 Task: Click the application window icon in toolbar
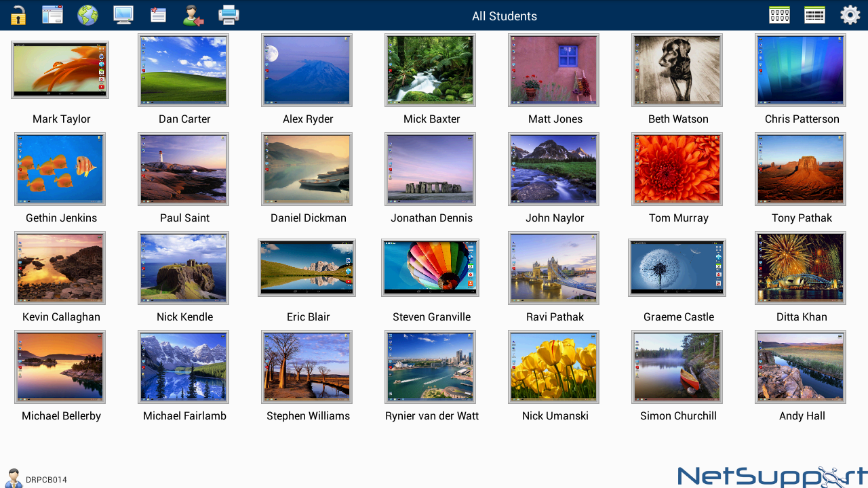pos(52,15)
